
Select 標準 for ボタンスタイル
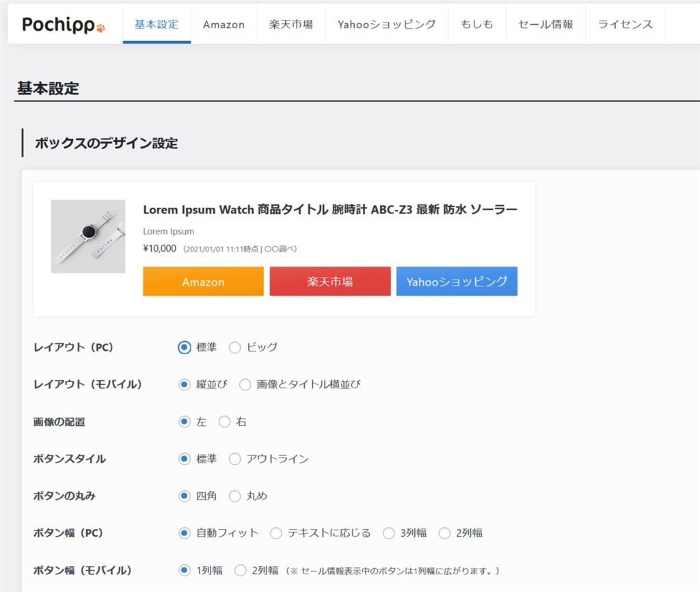click(185, 459)
